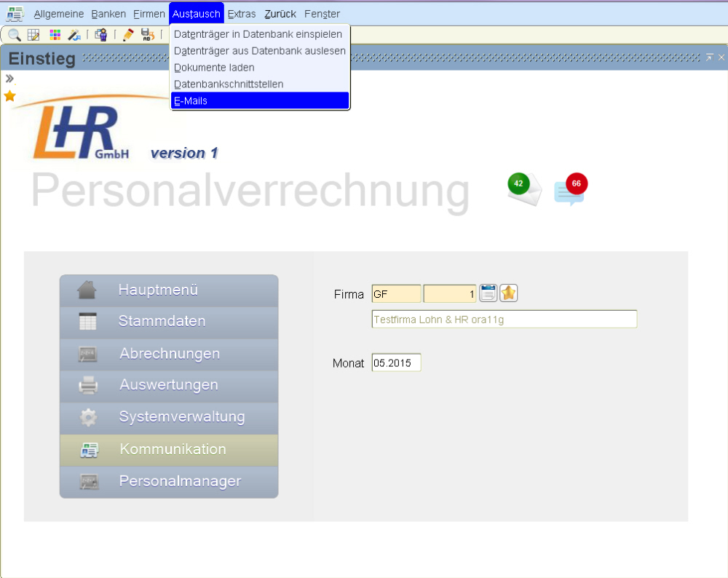Select Dokumente laden from the menu
The image size is (728, 578).
pyautogui.click(x=260, y=68)
